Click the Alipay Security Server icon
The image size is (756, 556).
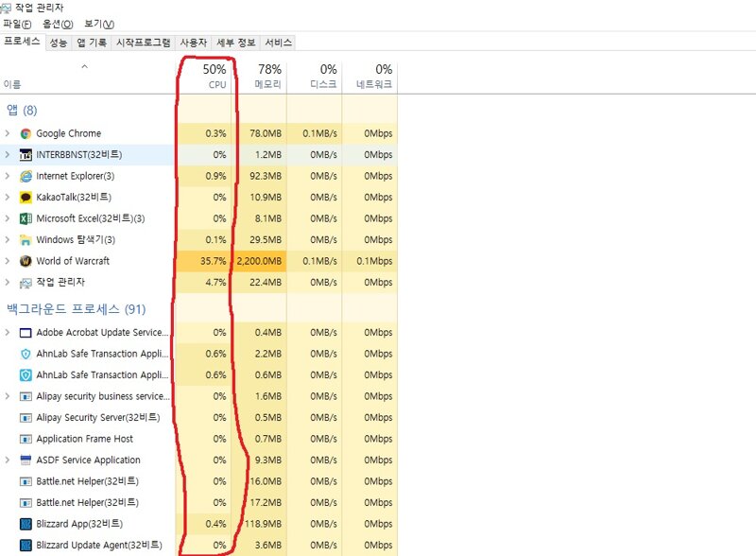pyautogui.click(x=26, y=418)
